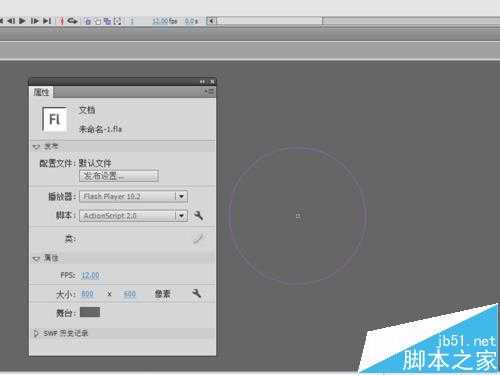
Task: Click the wrench icon beside 像素
Action: point(197,293)
